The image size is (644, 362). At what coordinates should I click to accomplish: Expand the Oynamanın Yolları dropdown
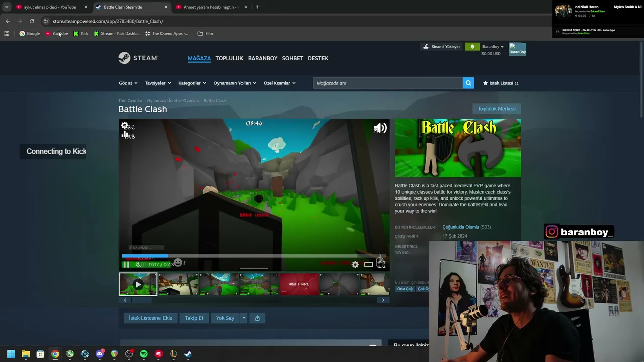(235, 83)
